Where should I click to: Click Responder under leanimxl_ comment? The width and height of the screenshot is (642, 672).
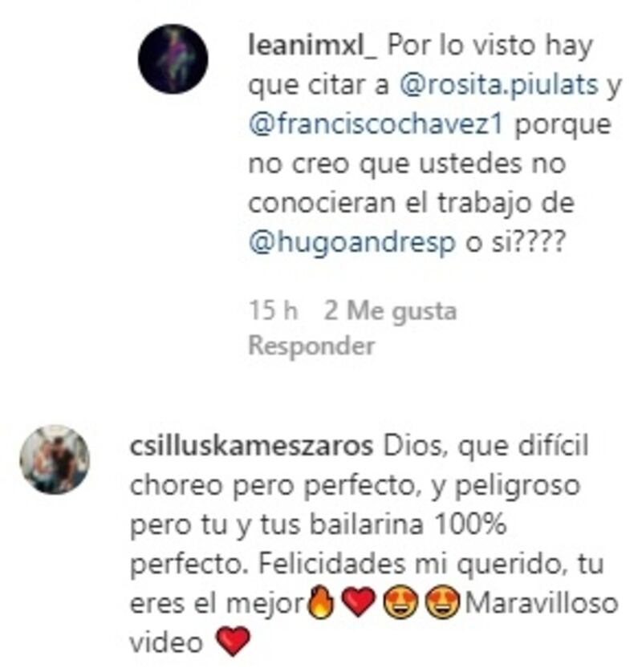click(x=312, y=346)
